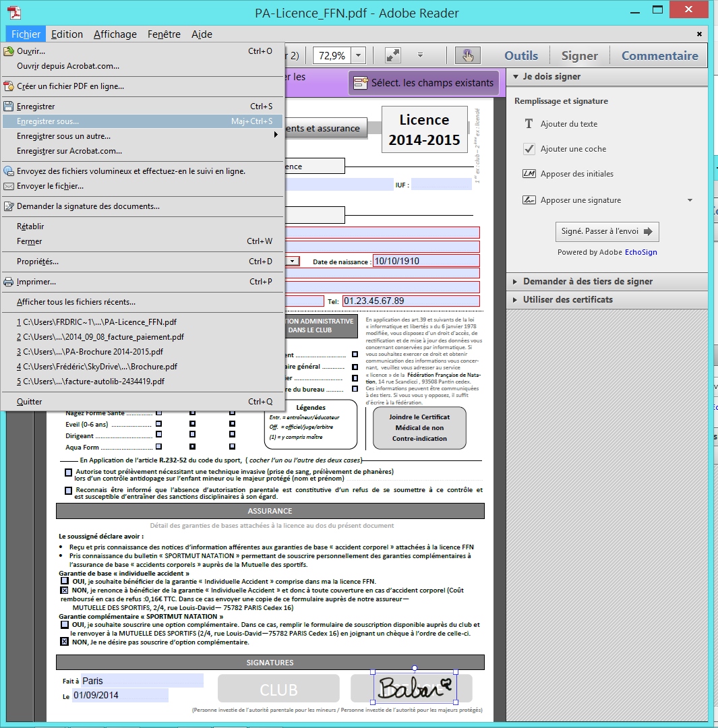The height and width of the screenshot is (728, 718).
Task: Uncheck NON je renonce à bénéficier checkbox
Action: tap(65, 590)
